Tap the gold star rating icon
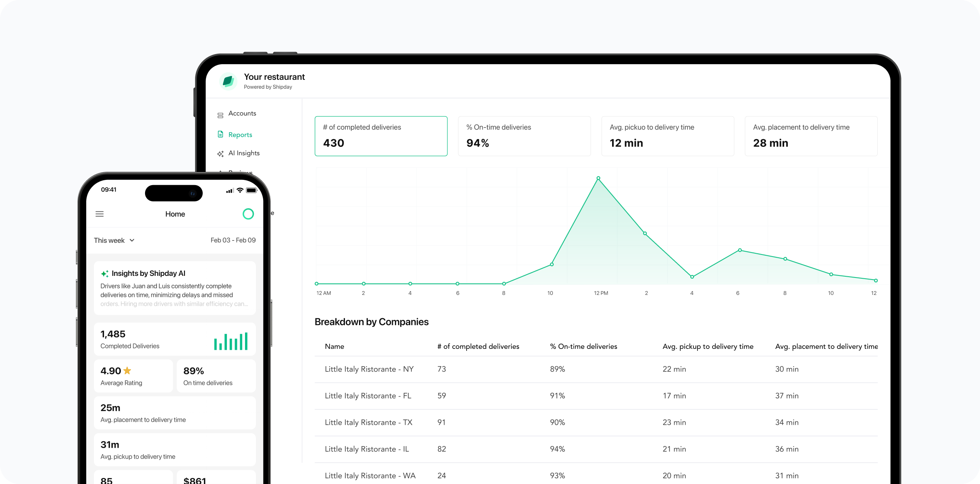 pos(127,370)
